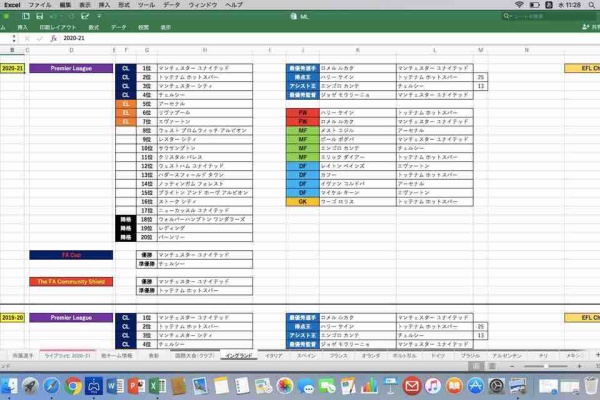This screenshot has height=400, width=600.
Task: Click the 20位 rank cell
Action: [x=147, y=237]
